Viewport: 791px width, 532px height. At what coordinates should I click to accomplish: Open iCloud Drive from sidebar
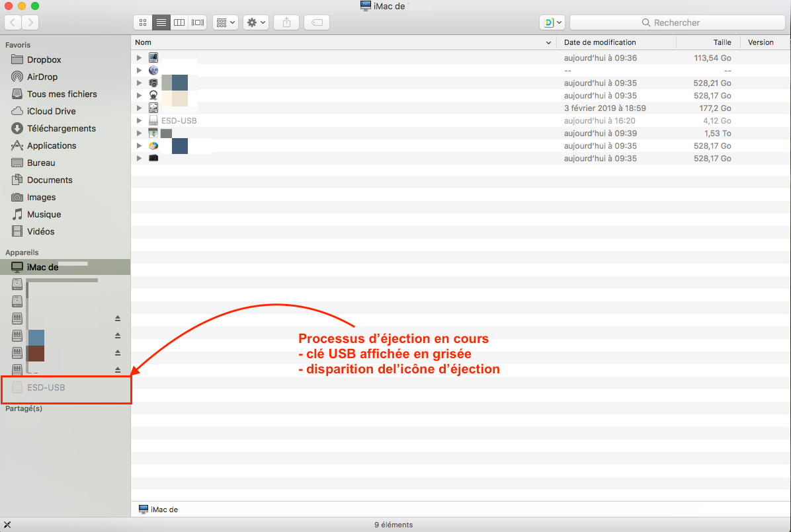click(51, 111)
